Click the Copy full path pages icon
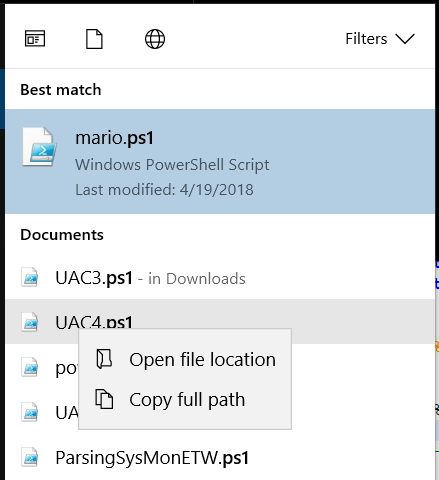 click(x=104, y=399)
